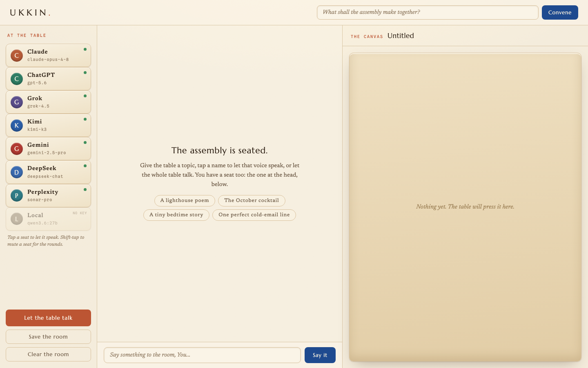588x368 pixels.
Task: Click the Convene button
Action: click(560, 12)
